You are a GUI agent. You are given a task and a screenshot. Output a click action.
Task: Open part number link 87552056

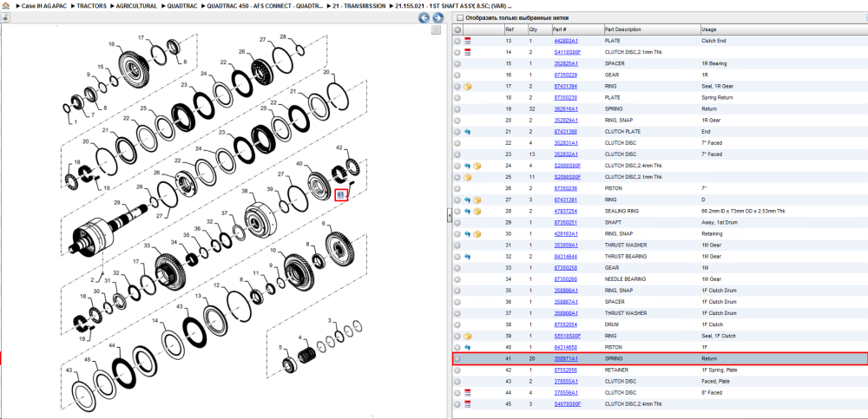coord(565,370)
